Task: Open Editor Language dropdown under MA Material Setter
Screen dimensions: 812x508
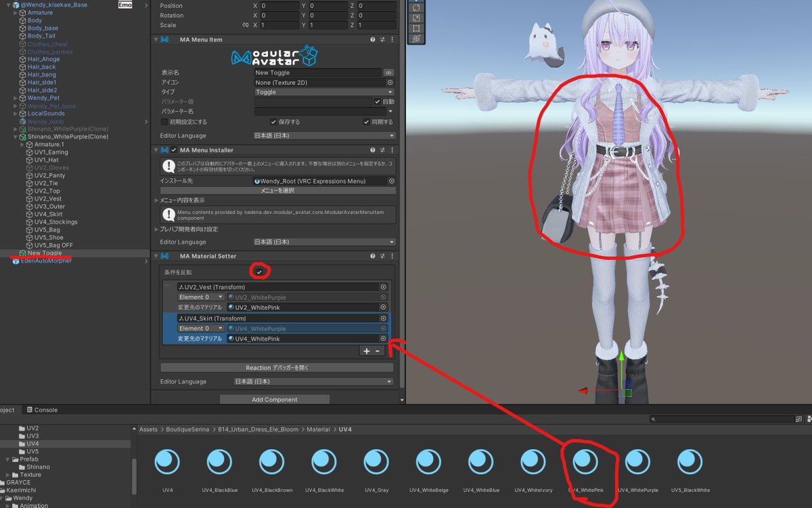Action: tap(313, 381)
